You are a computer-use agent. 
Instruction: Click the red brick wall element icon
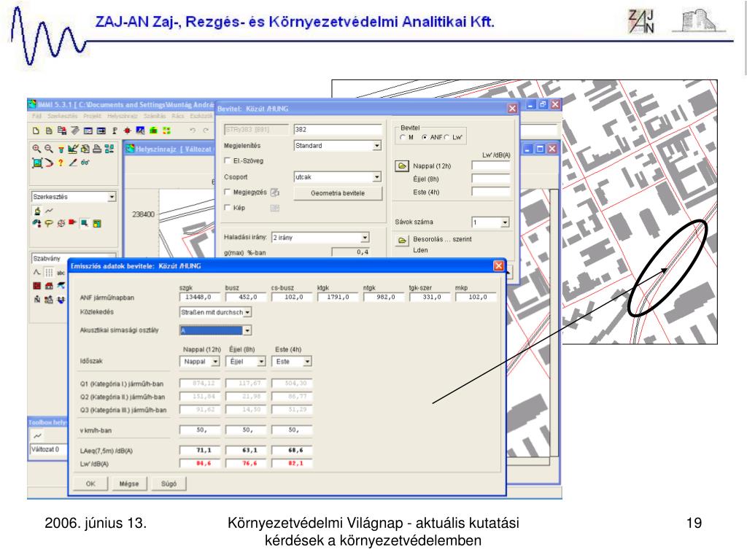coord(37,286)
